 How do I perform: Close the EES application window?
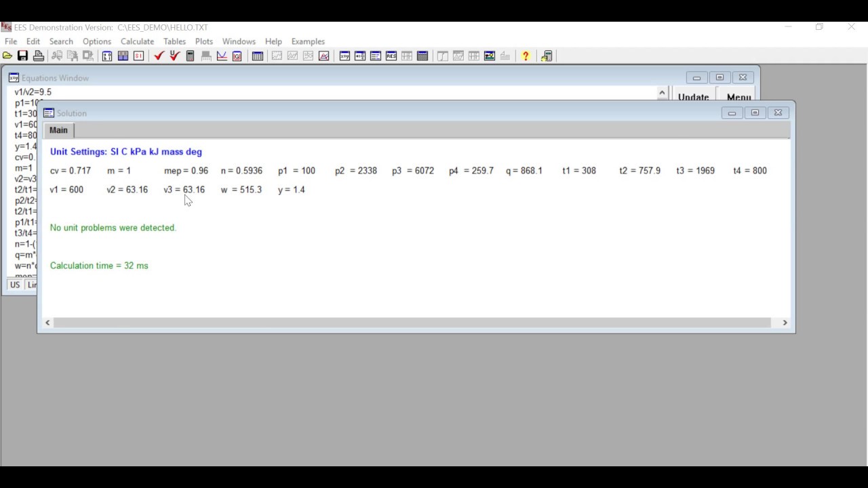852,27
